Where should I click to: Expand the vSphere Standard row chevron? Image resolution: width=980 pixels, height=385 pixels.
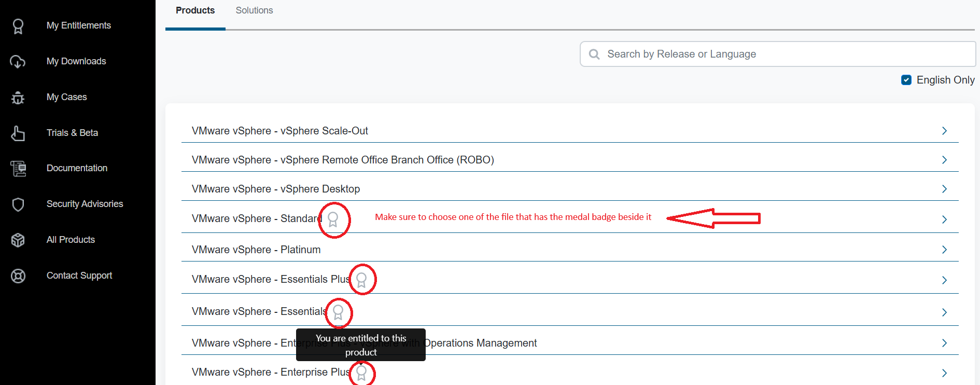(x=944, y=219)
